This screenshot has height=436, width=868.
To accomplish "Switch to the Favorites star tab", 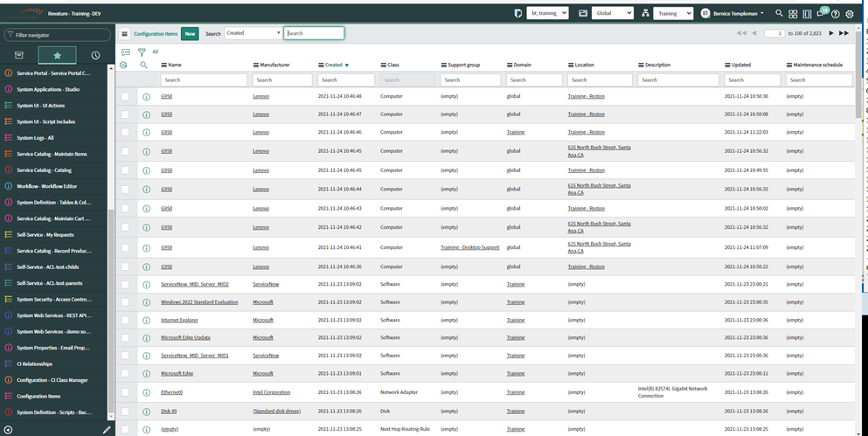I will tap(57, 55).
